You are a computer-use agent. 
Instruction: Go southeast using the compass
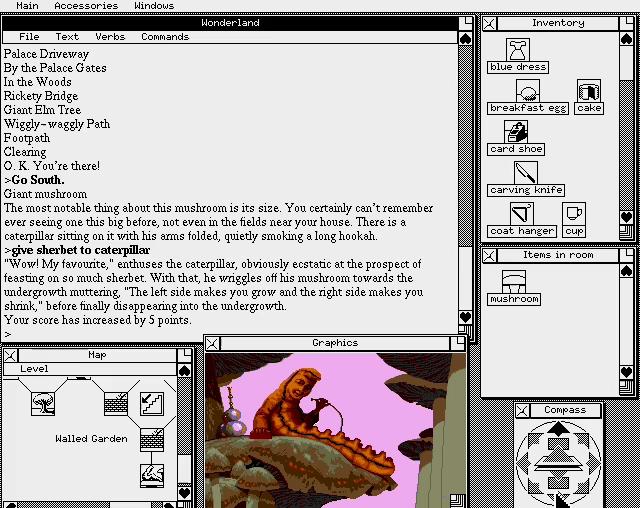pos(581,486)
